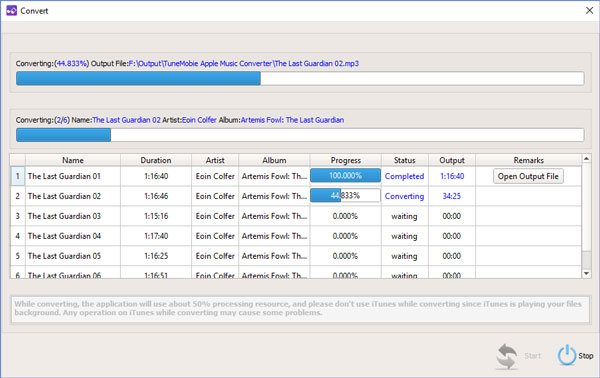This screenshot has height=378, width=600.
Task: Click the duration 1:15:16 cell
Action: (156, 216)
